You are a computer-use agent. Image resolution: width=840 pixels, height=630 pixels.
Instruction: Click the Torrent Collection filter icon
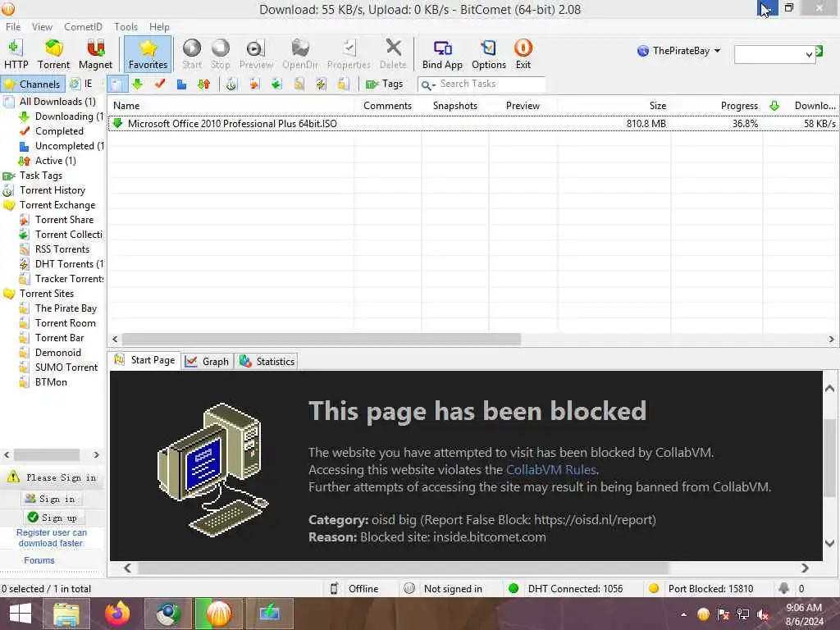tap(276, 84)
